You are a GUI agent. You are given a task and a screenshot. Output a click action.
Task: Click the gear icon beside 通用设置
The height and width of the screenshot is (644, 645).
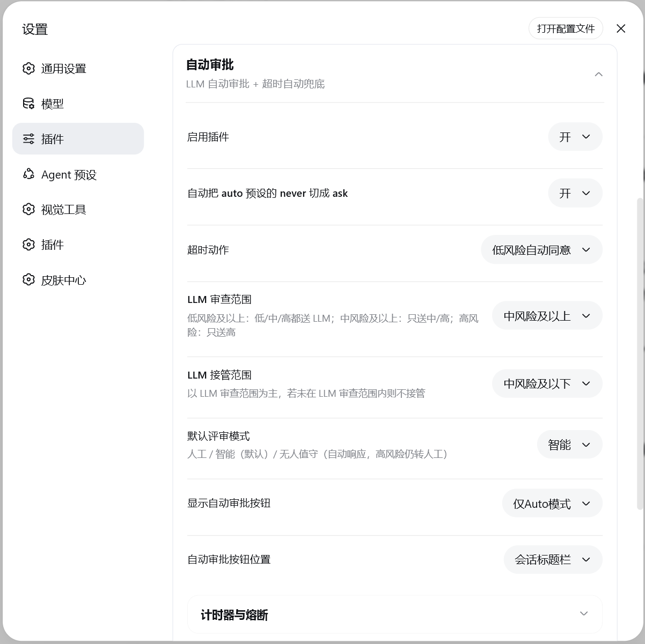click(x=28, y=68)
